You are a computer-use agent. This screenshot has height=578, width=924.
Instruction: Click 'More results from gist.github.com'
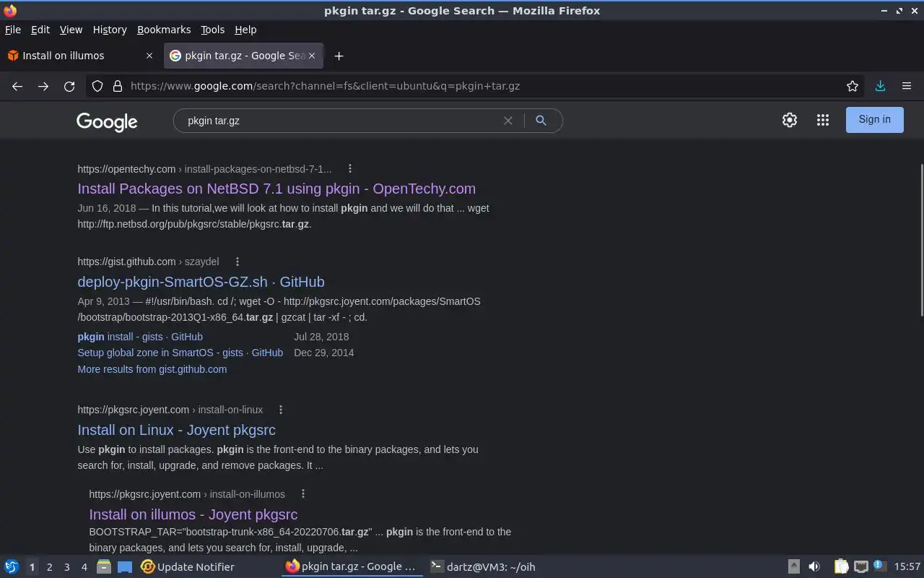[x=152, y=369]
